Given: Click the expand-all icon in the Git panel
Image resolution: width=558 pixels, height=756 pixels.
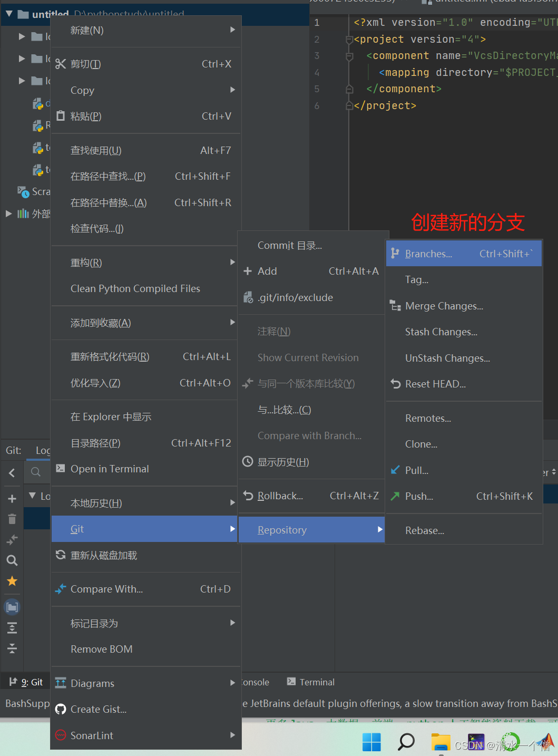Looking at the screenshot, I should [x=12, y=627].
